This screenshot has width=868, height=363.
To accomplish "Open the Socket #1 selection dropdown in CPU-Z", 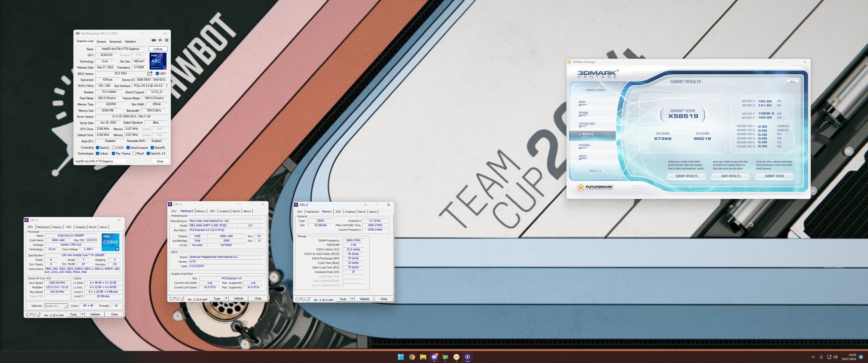I will click(56, 306).
